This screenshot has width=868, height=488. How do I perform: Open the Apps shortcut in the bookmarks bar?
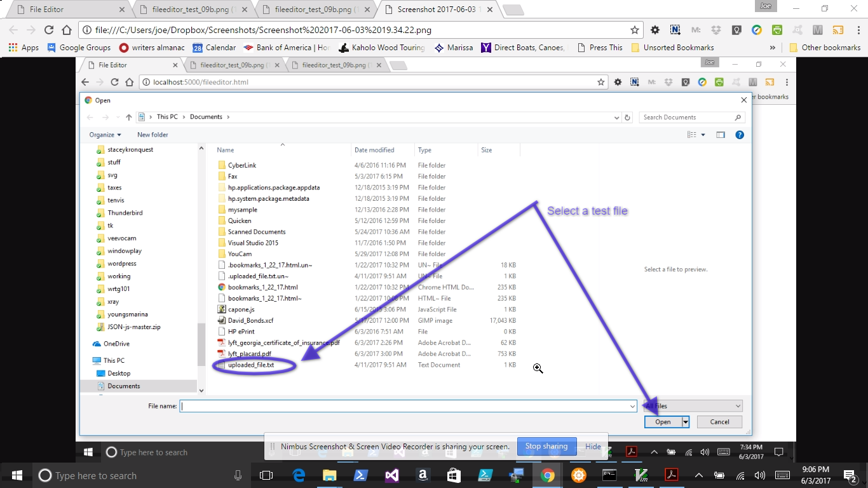pyautogui.click(x=24, y=48)
